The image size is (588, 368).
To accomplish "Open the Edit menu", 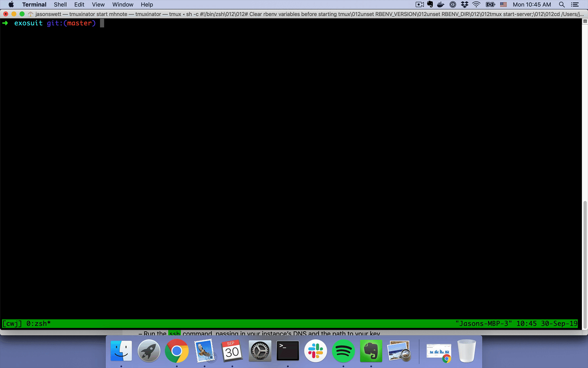I will point(79,4).
